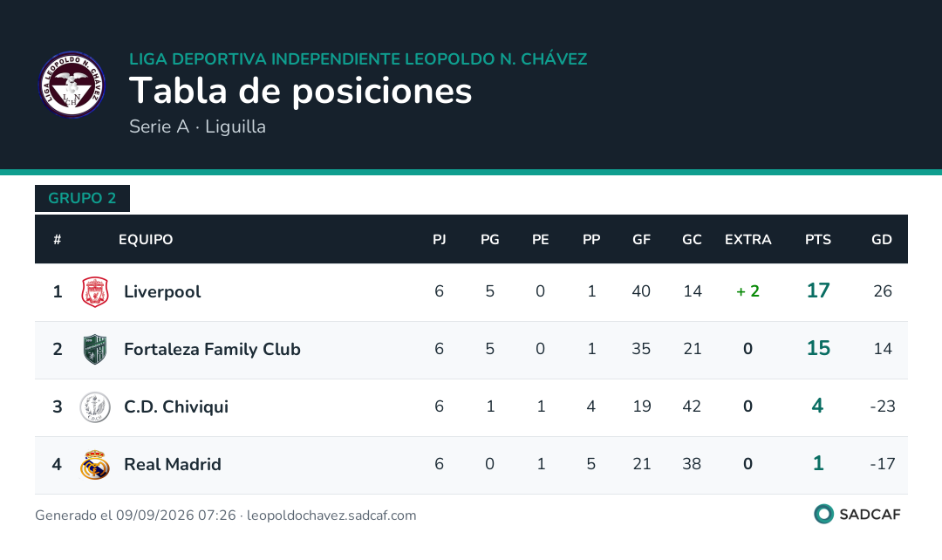The width and height of the screenshot is (942, 560).
Task: Click the PJ column header
Action: [x=439, y=240]
